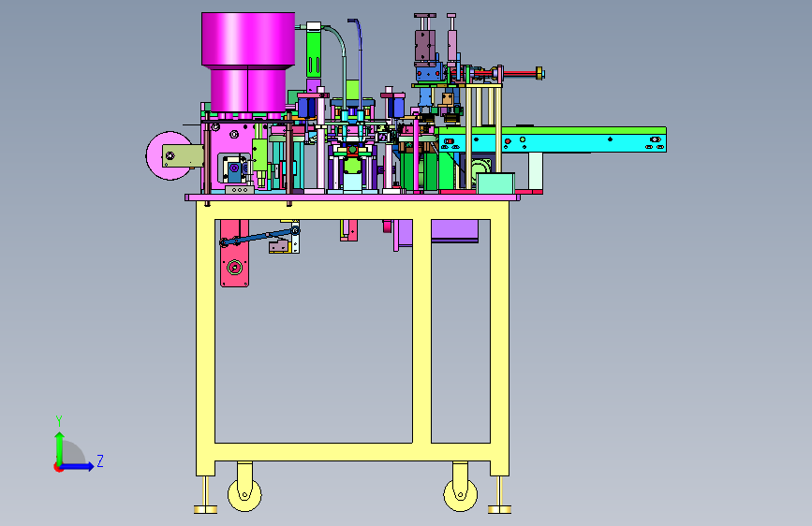The height and width of the screenshot is (526, 812).
Task: Select the large purple pneumatic cylinder at top
Action: coord(425,46)
